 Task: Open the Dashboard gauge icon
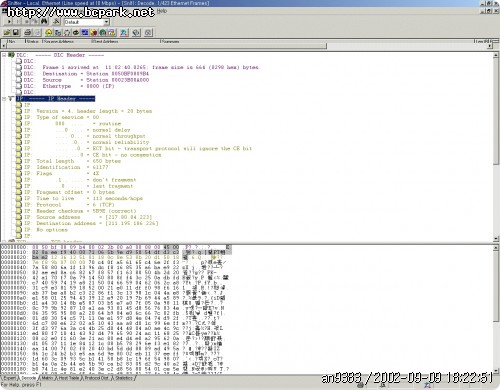pos(49,32)
